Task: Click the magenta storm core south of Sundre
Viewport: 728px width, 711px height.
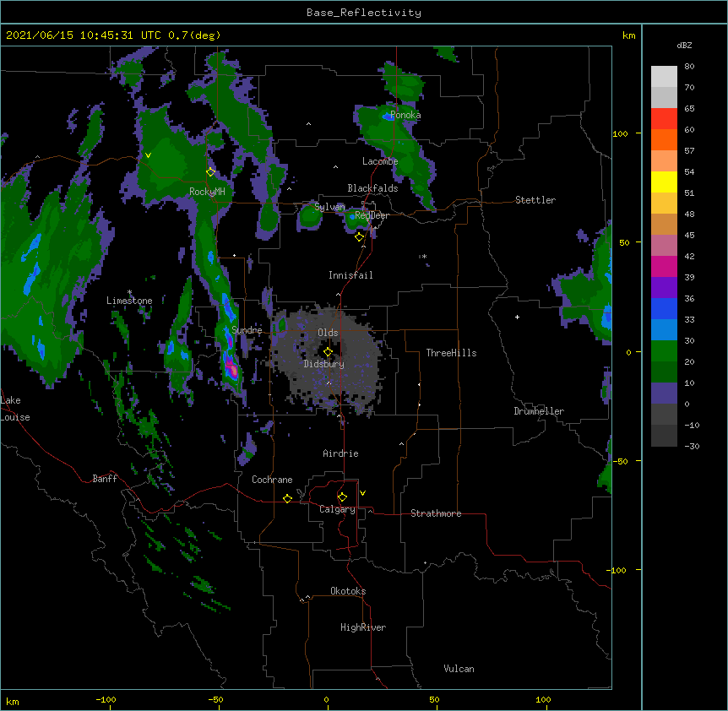Action: (234, 371)
